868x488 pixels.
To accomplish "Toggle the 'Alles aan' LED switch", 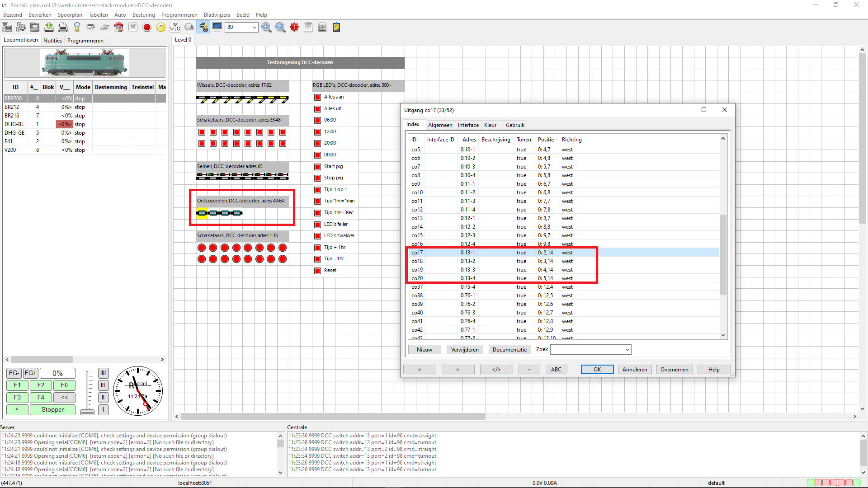I will point(318,97).
